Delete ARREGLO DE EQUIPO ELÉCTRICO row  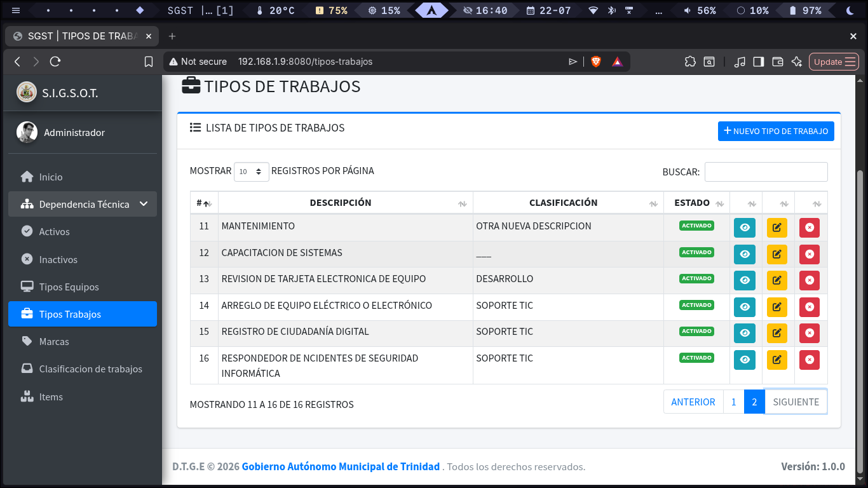pos(810,307)
